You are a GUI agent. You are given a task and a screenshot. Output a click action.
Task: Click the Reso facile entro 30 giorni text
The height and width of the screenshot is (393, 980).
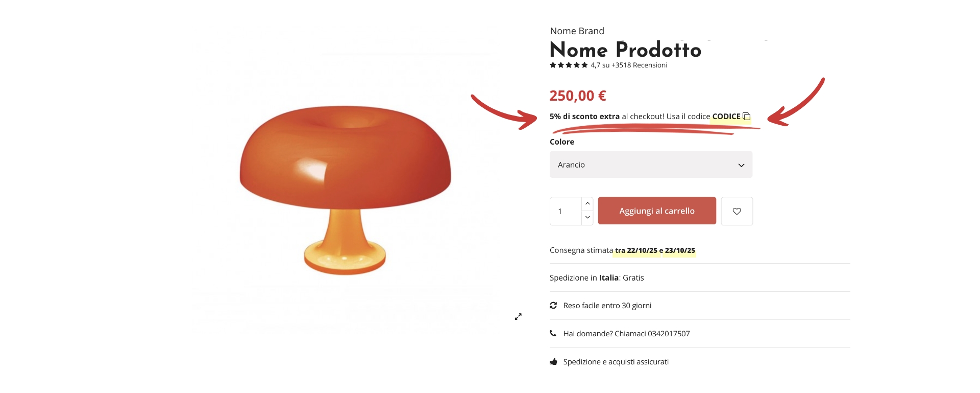coord(607,306)
